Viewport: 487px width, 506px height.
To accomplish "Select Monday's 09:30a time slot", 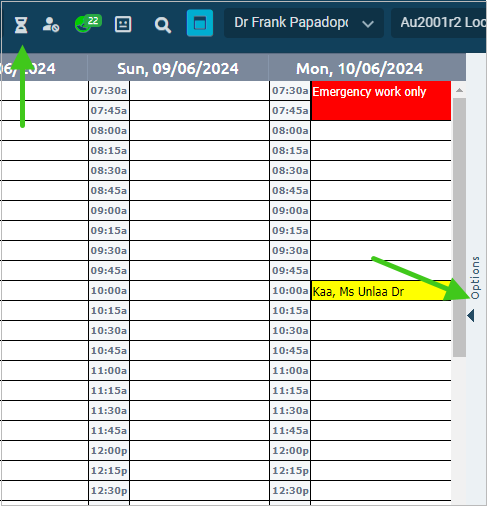I will (x=381, y=251).
